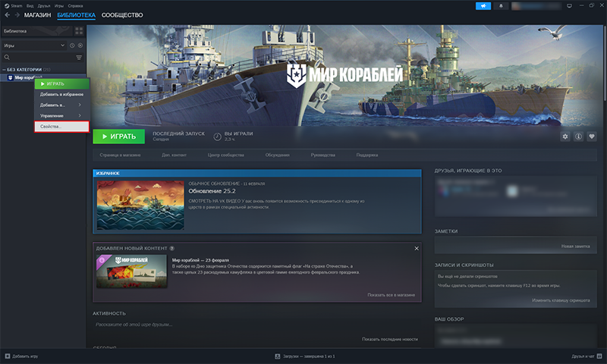Open the Игры filter dropdown
The image size is (607, 364).
coord(34,45)
